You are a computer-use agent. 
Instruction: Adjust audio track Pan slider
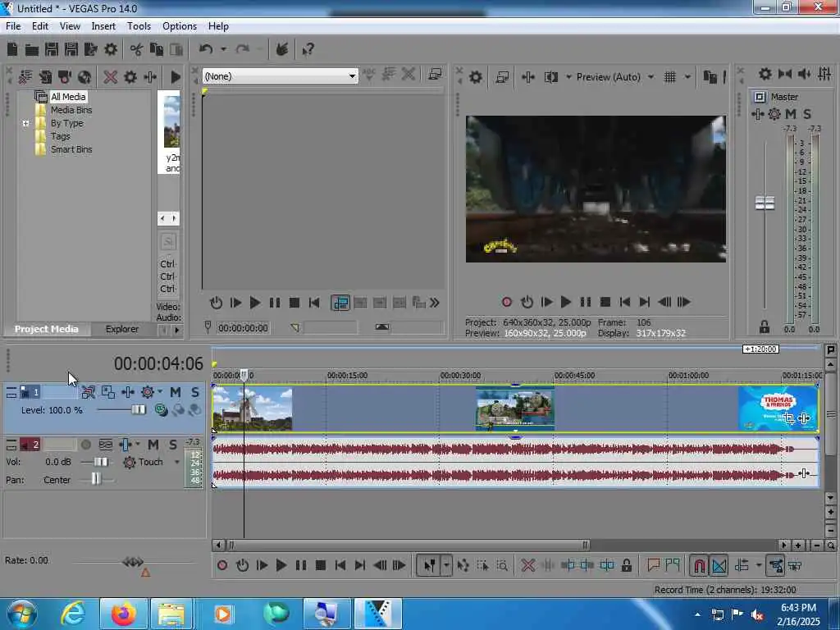click(x=96, y=479)
